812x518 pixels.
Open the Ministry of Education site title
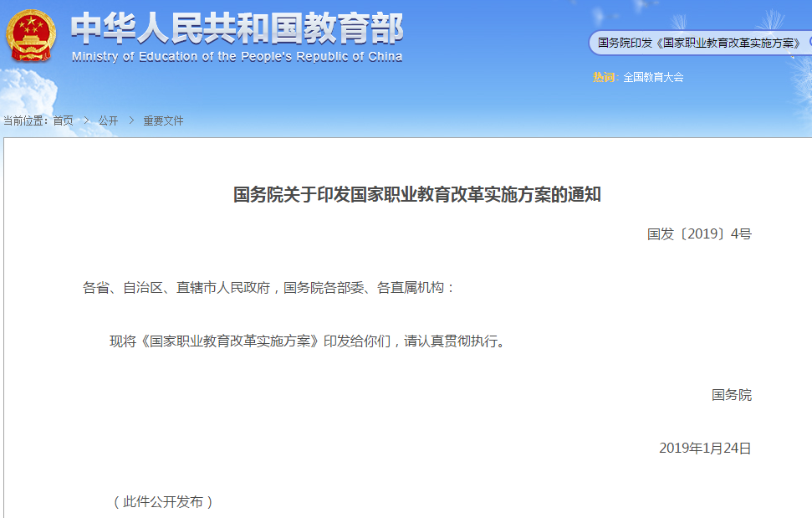coord(237,38)
